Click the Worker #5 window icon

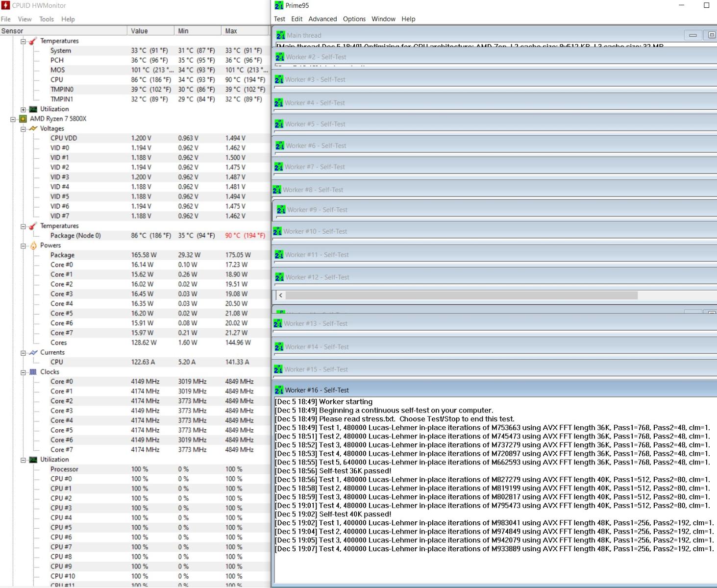point(279,124)
